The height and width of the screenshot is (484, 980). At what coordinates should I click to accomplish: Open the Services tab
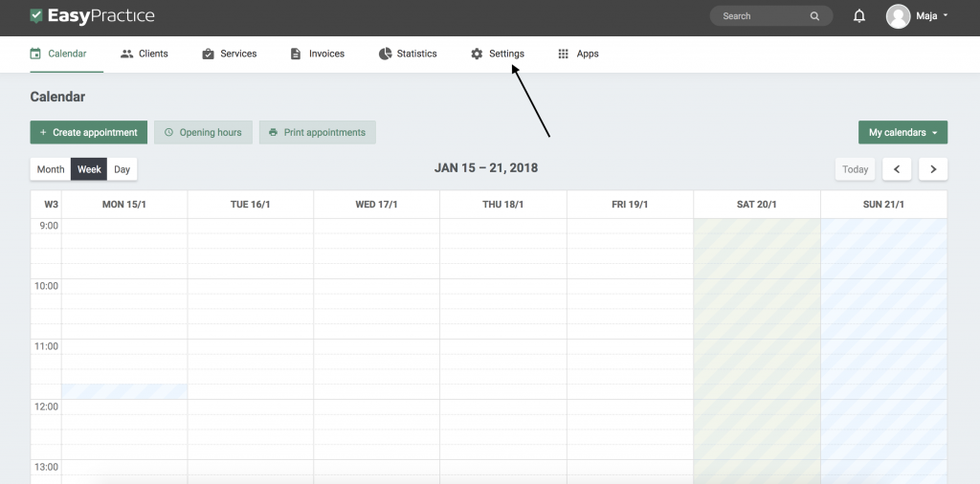(x=229, y=54)
